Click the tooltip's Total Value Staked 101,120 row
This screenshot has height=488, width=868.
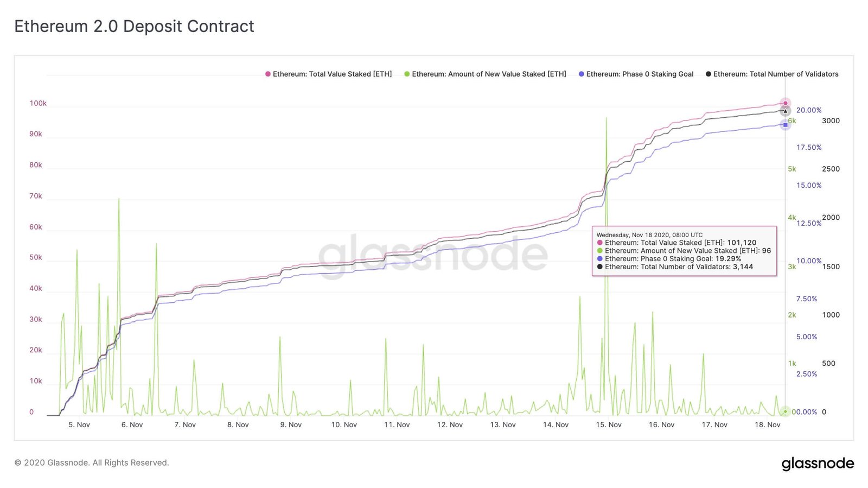[x=680, y=243]
